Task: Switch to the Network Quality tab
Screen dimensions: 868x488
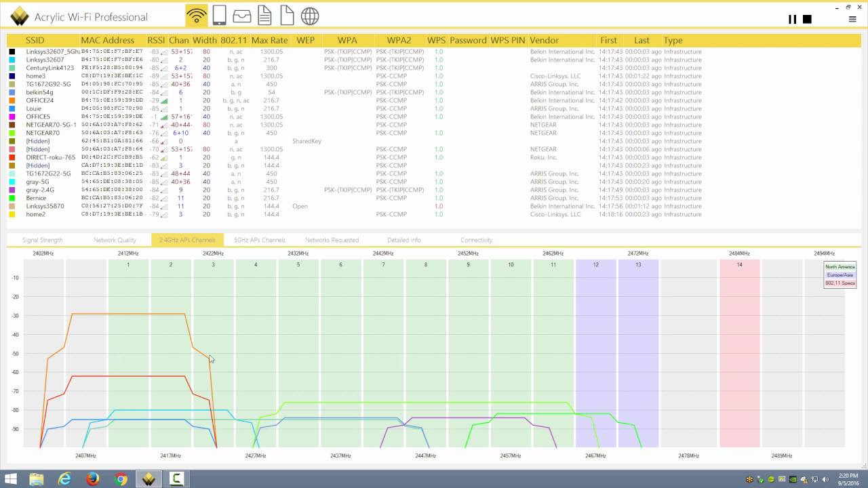Action: click(115, 240)
